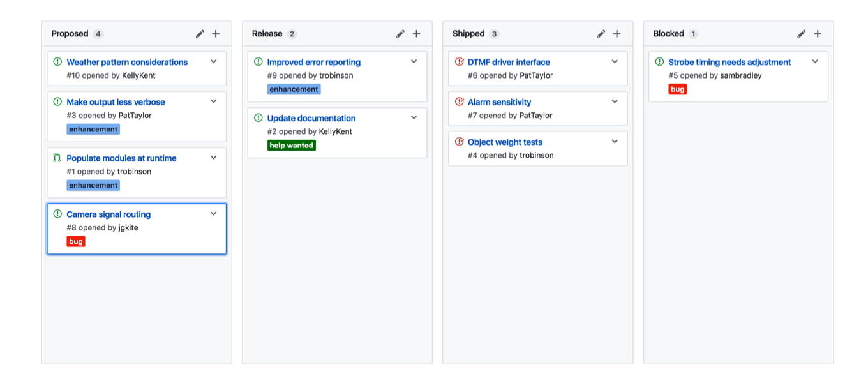
Task: Click the Blocked column header title
Action: point(668,34)
